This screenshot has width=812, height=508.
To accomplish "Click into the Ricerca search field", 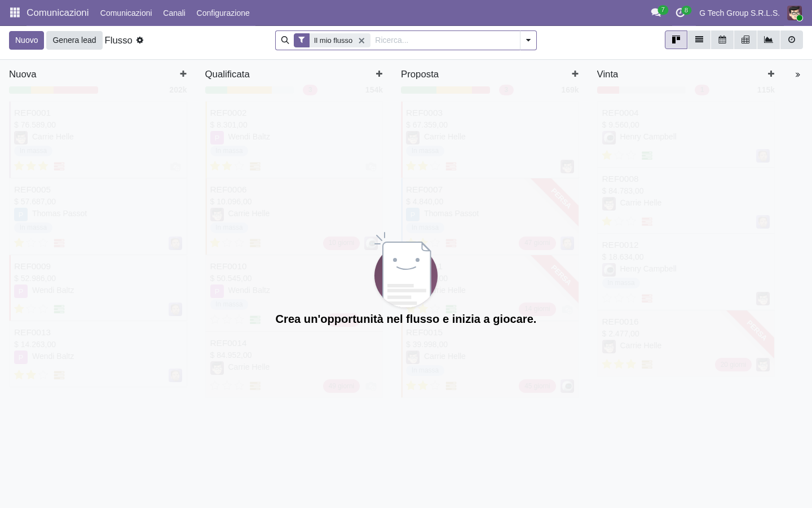I will pos(445,40).
